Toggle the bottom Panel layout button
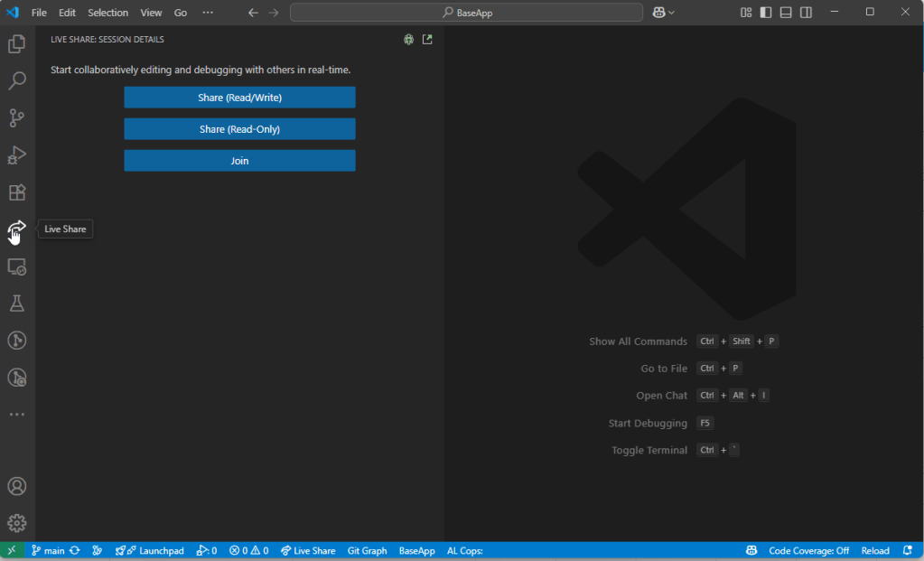This screenshot has width=924, height=561. coord(786,13)
